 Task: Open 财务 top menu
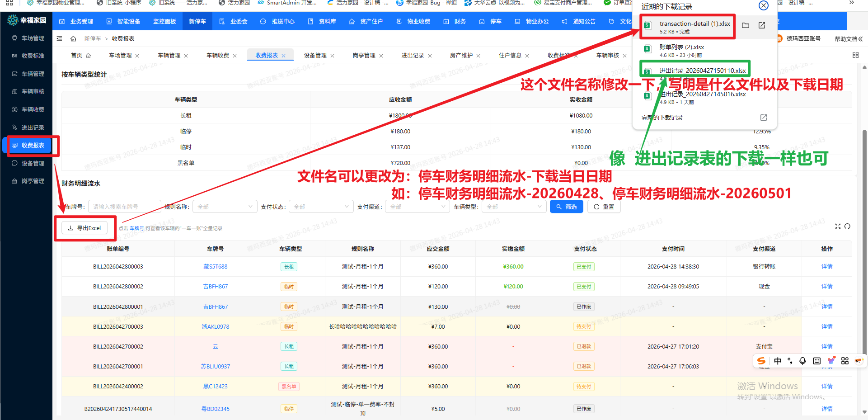[455, 21]
